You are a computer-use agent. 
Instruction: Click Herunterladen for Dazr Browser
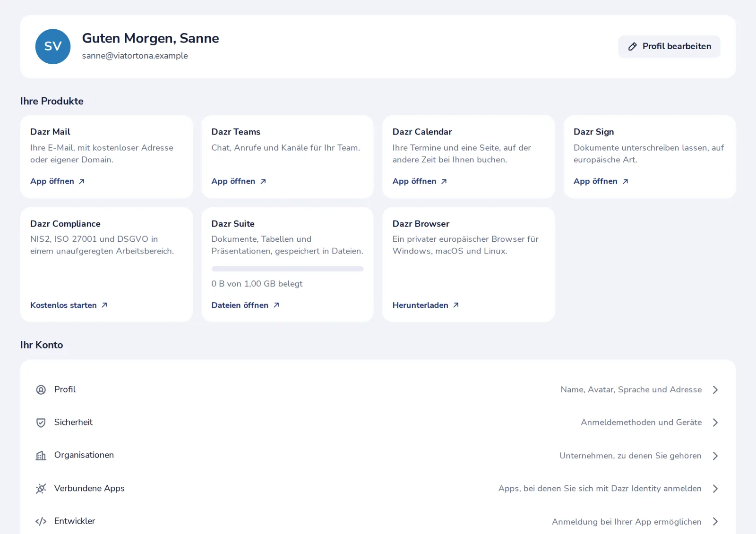click(x=426, y=305)
